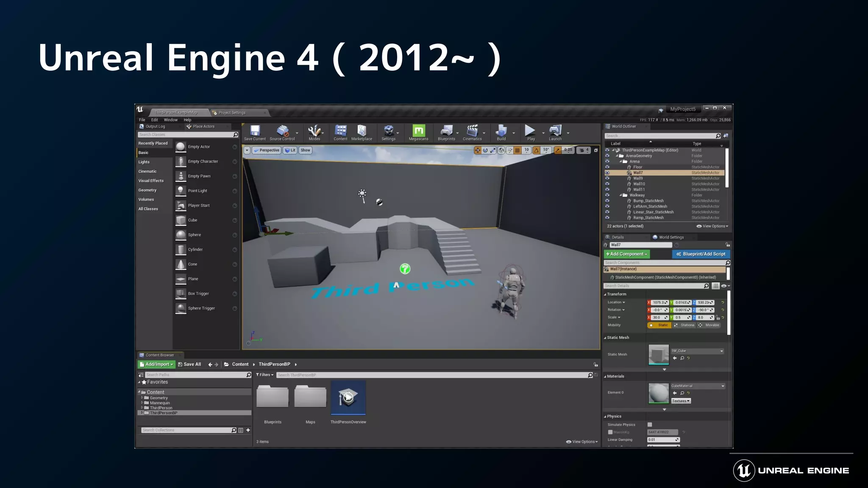Click the Blueprint/Add Script button

[x=701, y=254]
